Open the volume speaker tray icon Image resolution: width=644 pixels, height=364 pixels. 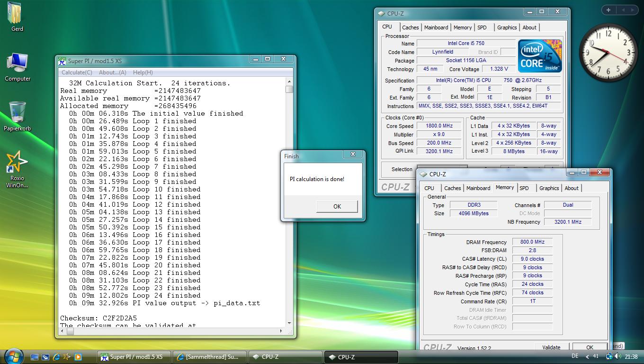pyautogui.click(x=618, y=356)
